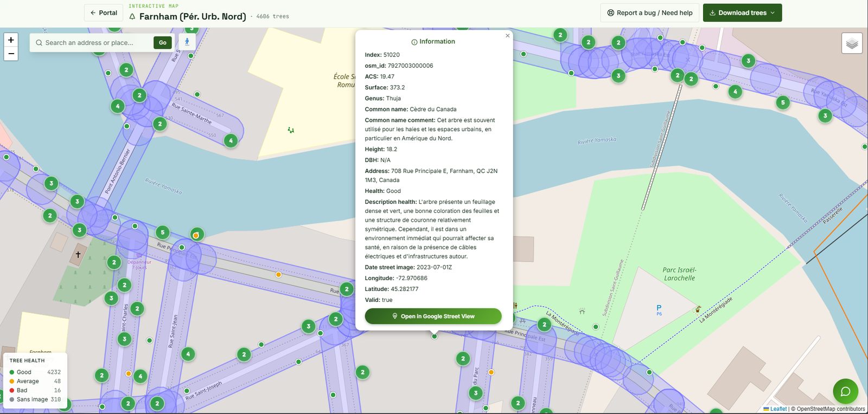Select the Average legend row
This screenshot has width=868, height=414.
tap(35, 381)
